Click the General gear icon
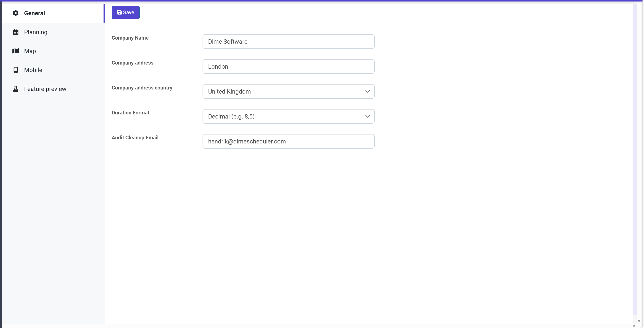Viewport: 644px width, 328px height. tap(15, 13)
